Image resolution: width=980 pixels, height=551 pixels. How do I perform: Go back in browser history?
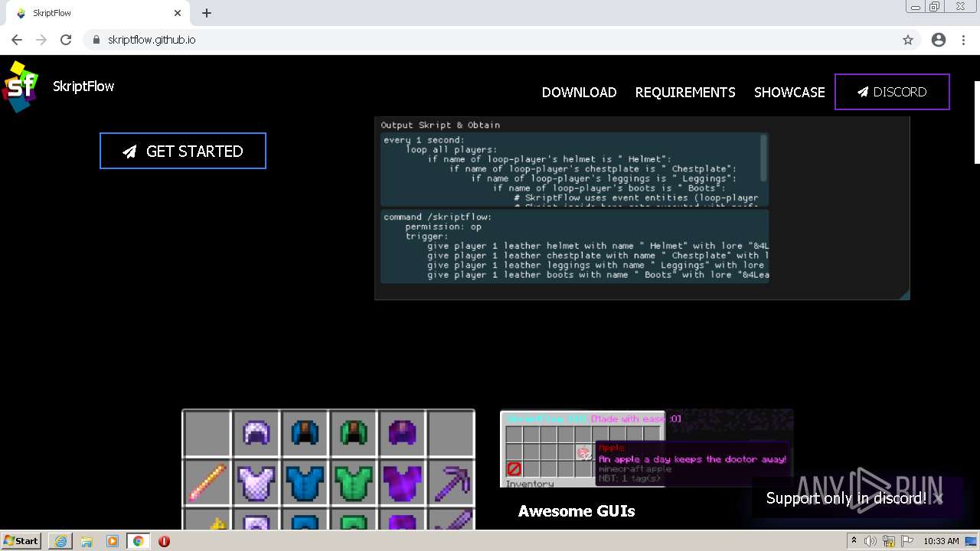(17, 40)
